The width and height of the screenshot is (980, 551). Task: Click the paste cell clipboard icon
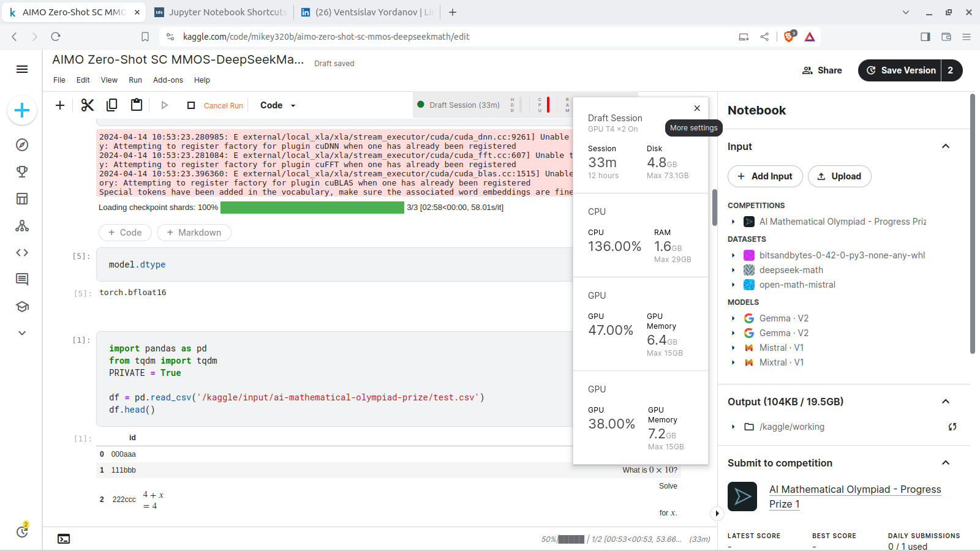137,105
